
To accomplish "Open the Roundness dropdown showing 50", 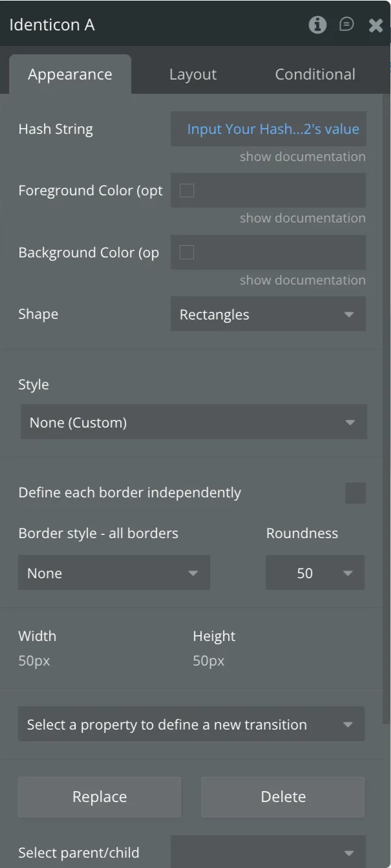I will click(x=315, y=573).
